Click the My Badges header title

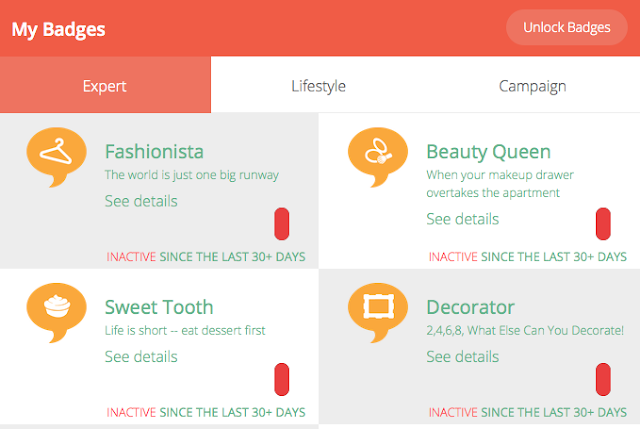(58, 29)
